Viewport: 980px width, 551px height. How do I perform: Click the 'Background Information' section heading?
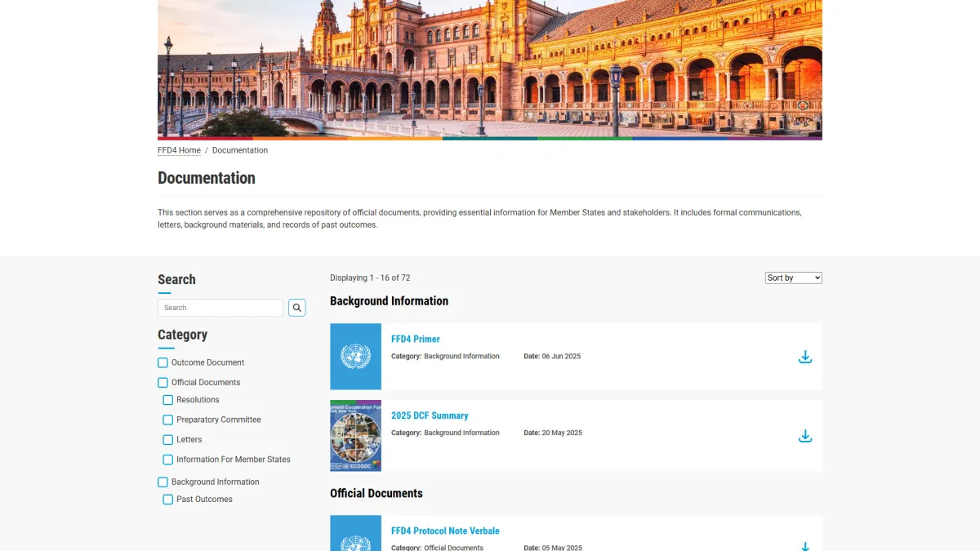point(389,301)
